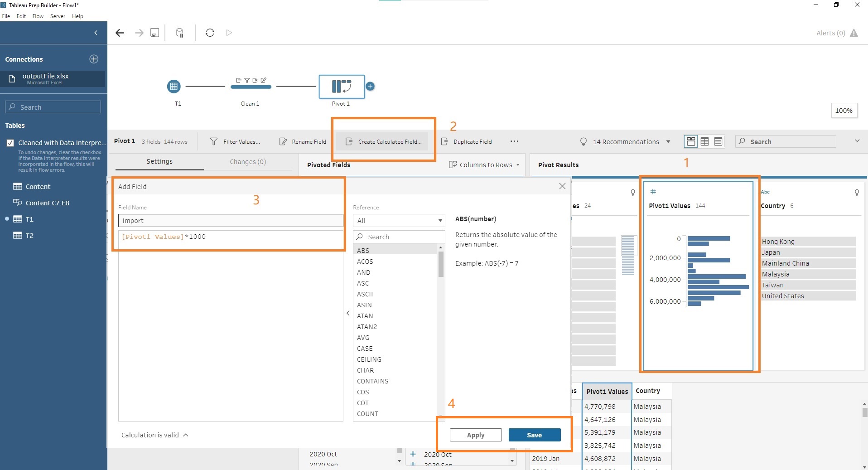This screenshot has width=868, height=470.
Task: Click the data connection cylinder icon
Action: click(x=180, y=33)
